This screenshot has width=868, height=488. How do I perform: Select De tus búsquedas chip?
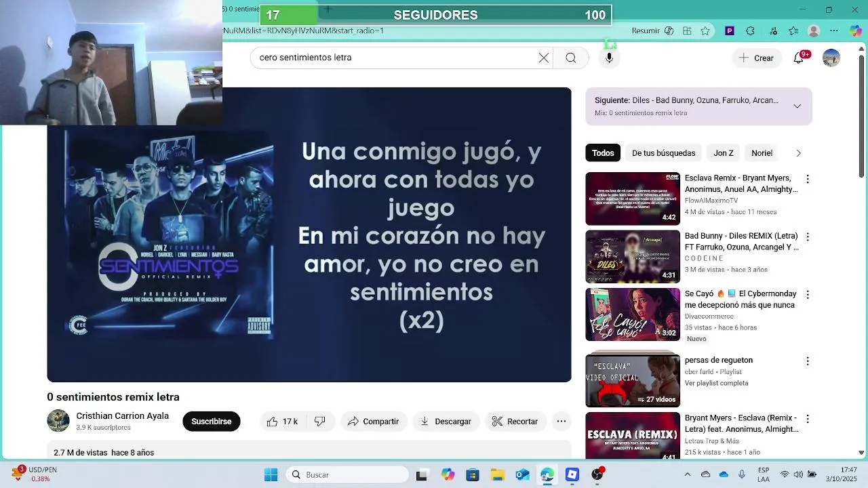(663, 153)
